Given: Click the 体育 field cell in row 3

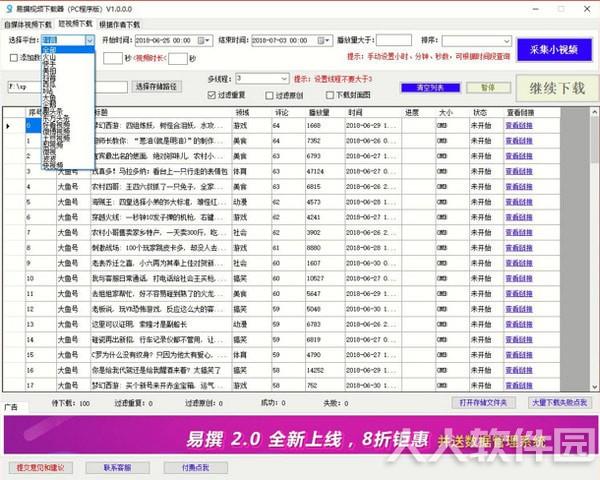Looking at the screenshot, I should 252,171.
